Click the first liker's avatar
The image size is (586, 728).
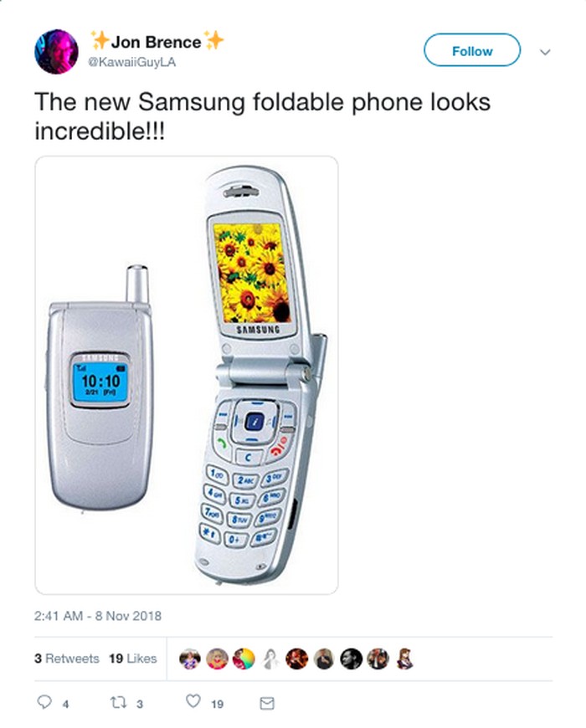190,659
